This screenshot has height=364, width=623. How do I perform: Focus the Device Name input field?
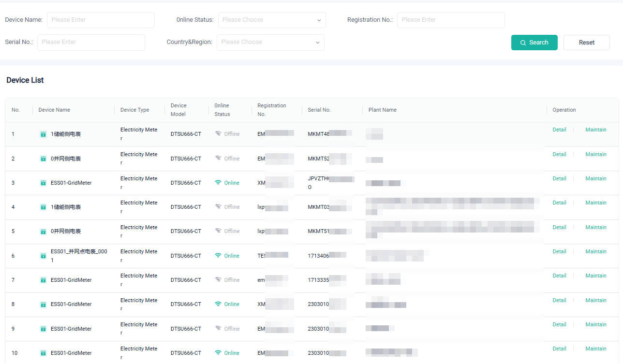101,20
